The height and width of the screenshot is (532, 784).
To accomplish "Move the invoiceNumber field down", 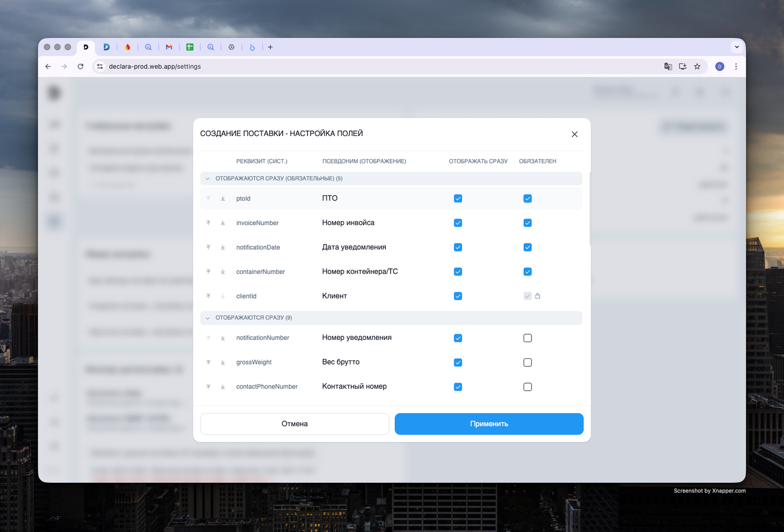I will pyautogui.click(x=223, y=223).
